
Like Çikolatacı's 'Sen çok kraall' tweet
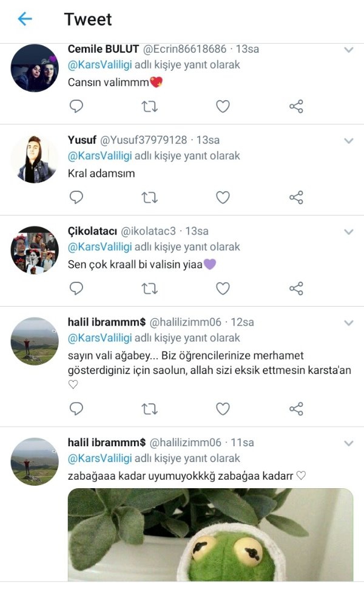tap(223, 288)
